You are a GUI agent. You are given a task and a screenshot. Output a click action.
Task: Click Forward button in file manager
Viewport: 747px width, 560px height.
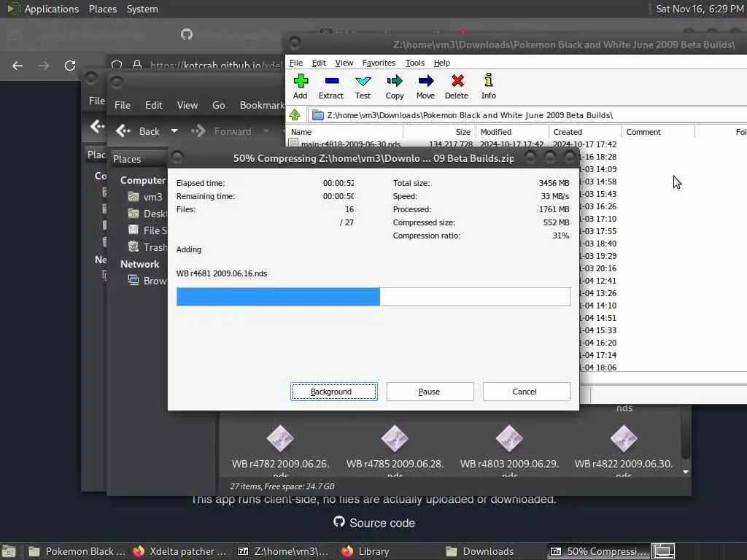222,131
